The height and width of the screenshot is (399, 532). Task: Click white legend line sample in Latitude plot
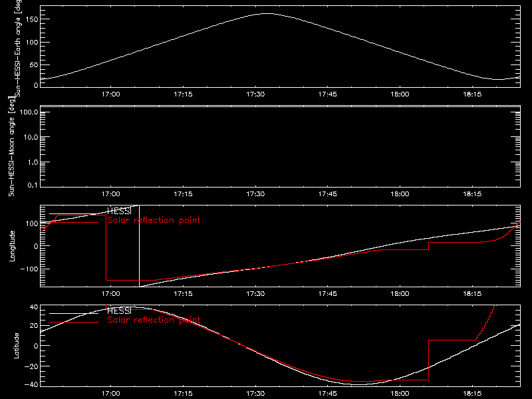tap(74, 313)
